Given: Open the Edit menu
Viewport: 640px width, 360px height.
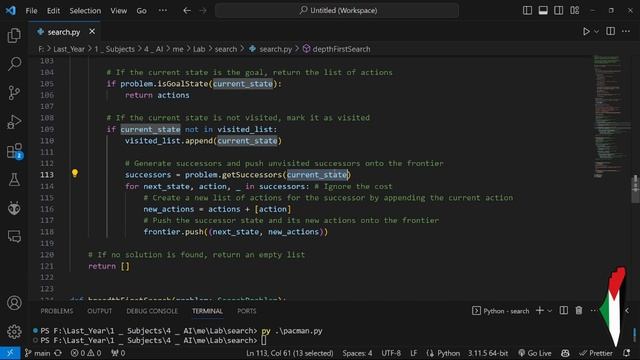Looking at the screenshot, I should (53, 11).
